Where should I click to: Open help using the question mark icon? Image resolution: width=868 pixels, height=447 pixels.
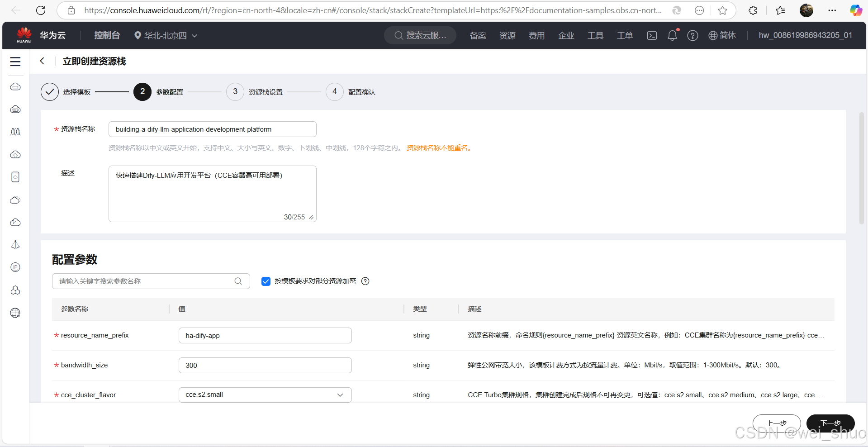(x=693, y=35)
